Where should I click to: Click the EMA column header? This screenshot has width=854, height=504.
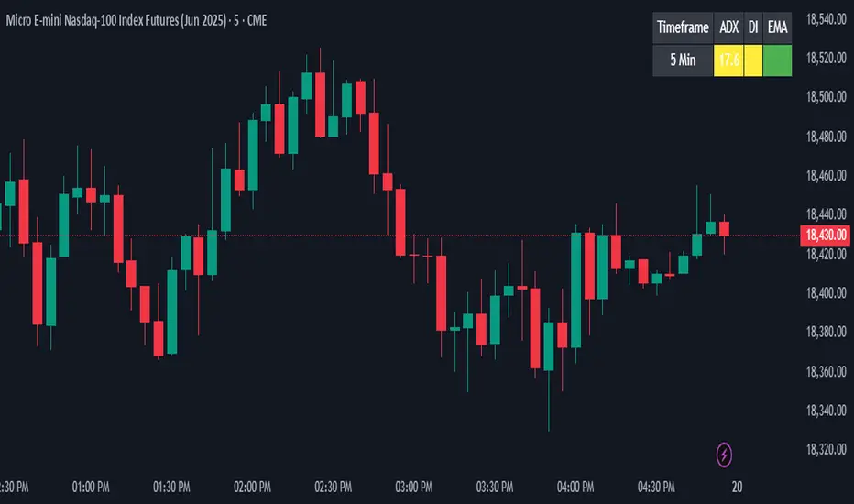click(x=777, y=27)
